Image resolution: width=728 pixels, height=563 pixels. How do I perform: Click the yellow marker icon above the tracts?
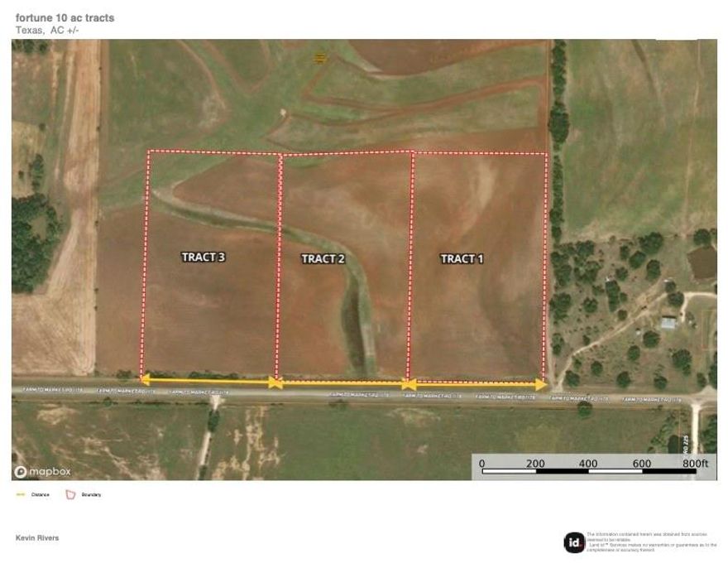coord(321,56)
